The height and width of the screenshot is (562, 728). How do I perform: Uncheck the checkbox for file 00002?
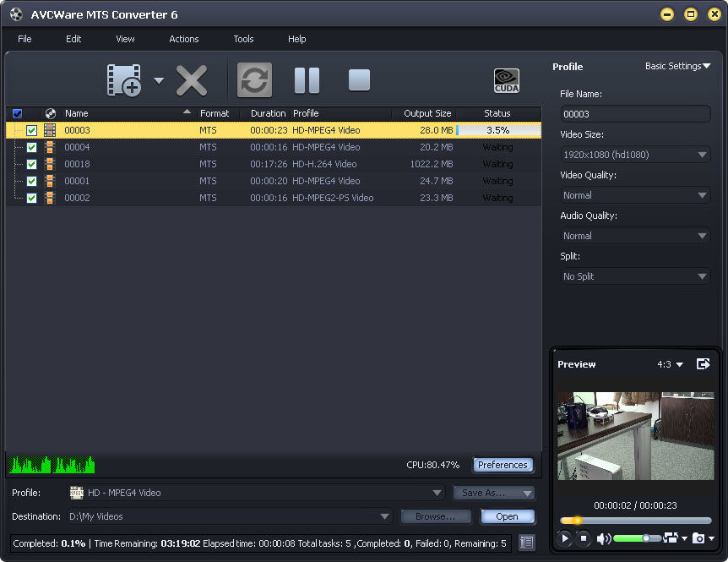pyautogui.click(x=31, y=198)
